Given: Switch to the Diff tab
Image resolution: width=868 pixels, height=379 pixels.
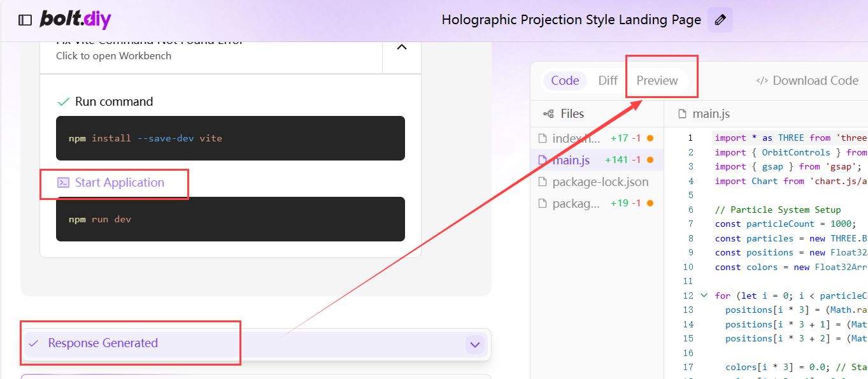Looking at the screenshot, I should tap(608, 81).
